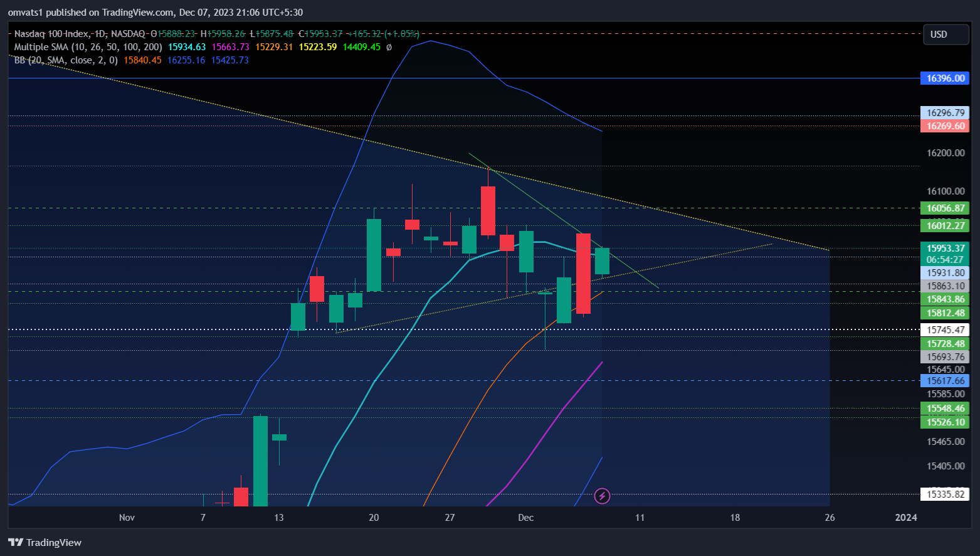The width and height of the screenshot is (980, 556).
Task: Click the 15405.00 axis value
Action: pyautogui.click(x=946, y=466)
